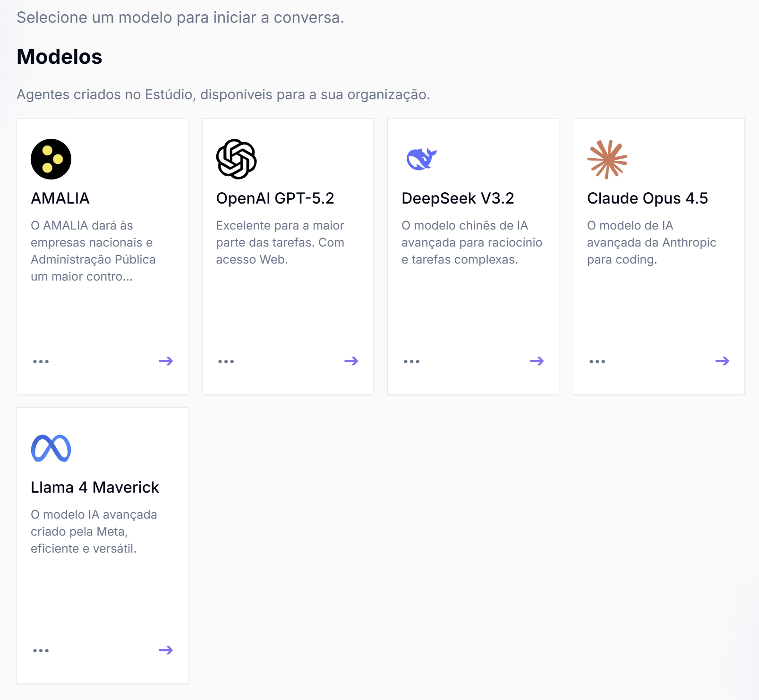The width and height of the screenshot is (759, 700).
Task: Open the AMALIA card's three-dot menu
Action: tap(41, 362)
